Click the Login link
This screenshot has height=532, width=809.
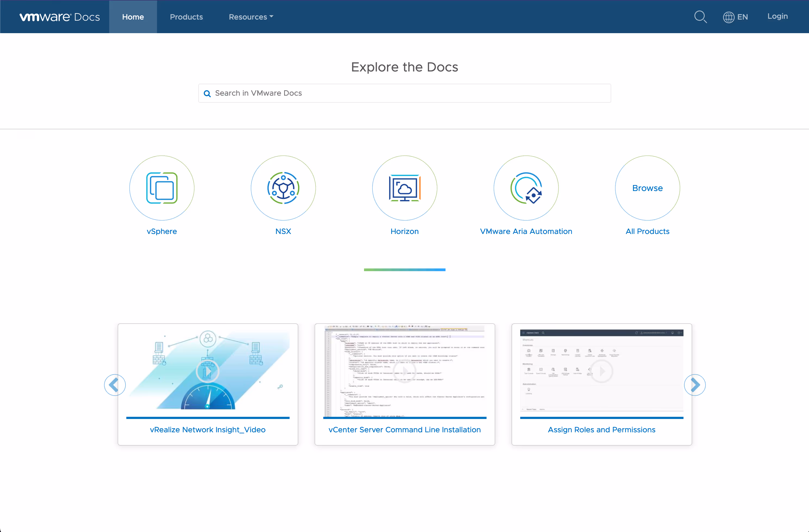[x=777, y=16]
